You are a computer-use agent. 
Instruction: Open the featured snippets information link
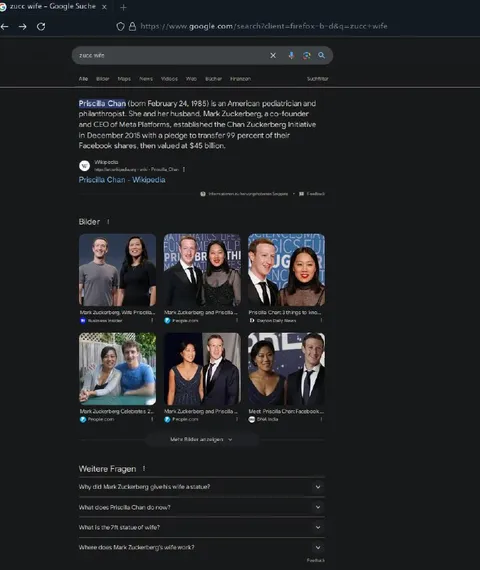pos(248,194)
